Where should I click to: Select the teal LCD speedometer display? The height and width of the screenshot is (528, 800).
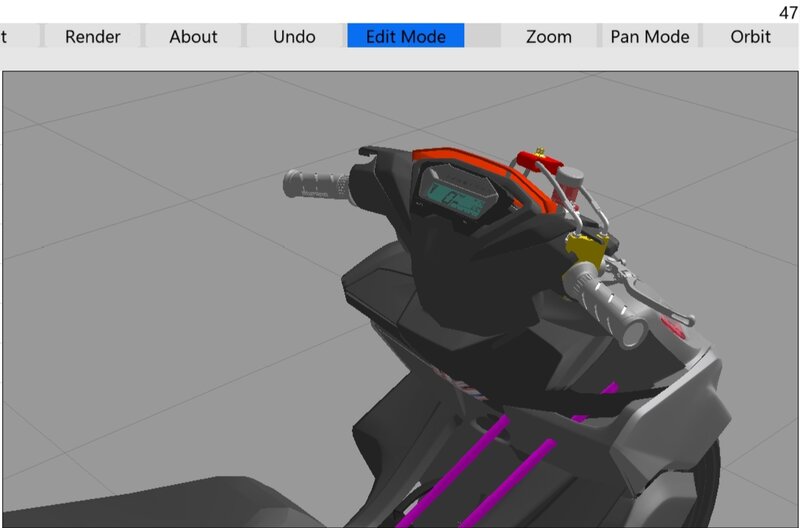[x=457, y=196]
